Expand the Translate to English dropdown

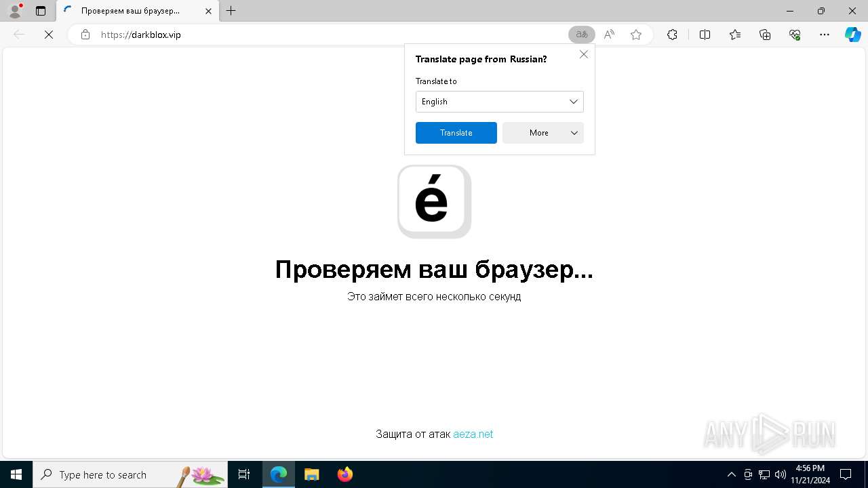point(500,102)
